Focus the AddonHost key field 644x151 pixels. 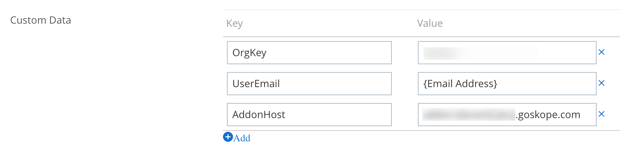click(x=309, y=115)
